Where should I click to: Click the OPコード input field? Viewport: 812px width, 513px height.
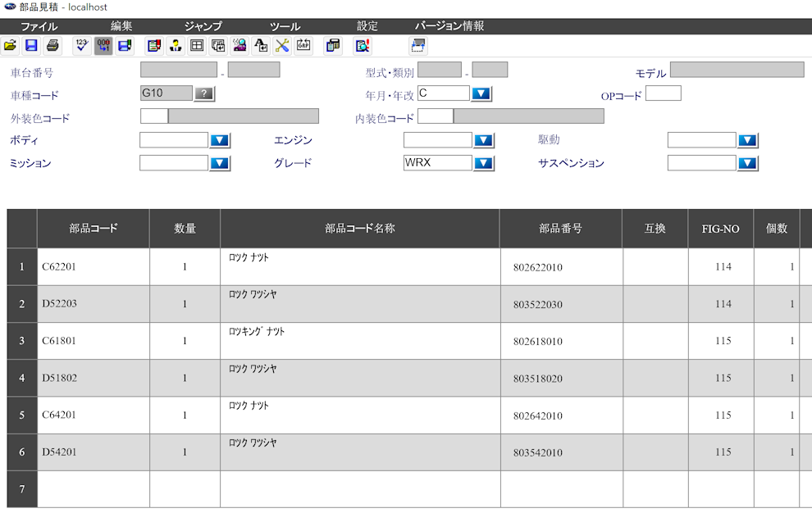click(663, 93)
